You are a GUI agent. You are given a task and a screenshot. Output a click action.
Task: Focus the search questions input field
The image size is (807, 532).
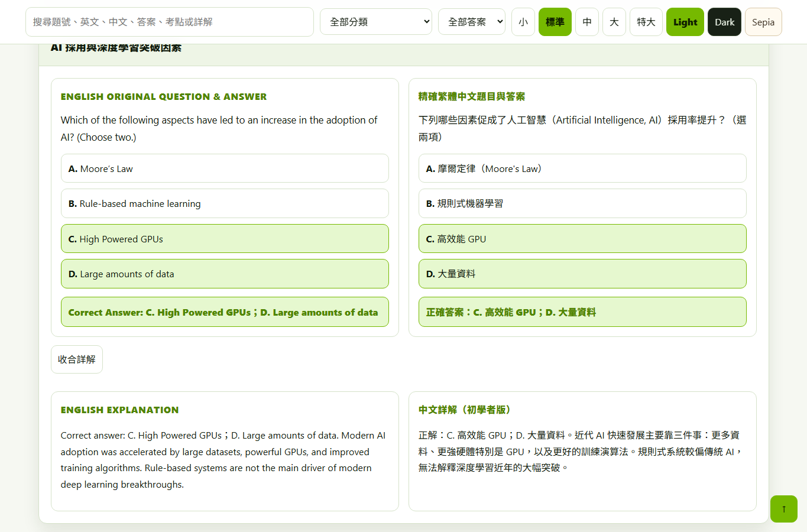pyautogui.click(x=170, y=22)
